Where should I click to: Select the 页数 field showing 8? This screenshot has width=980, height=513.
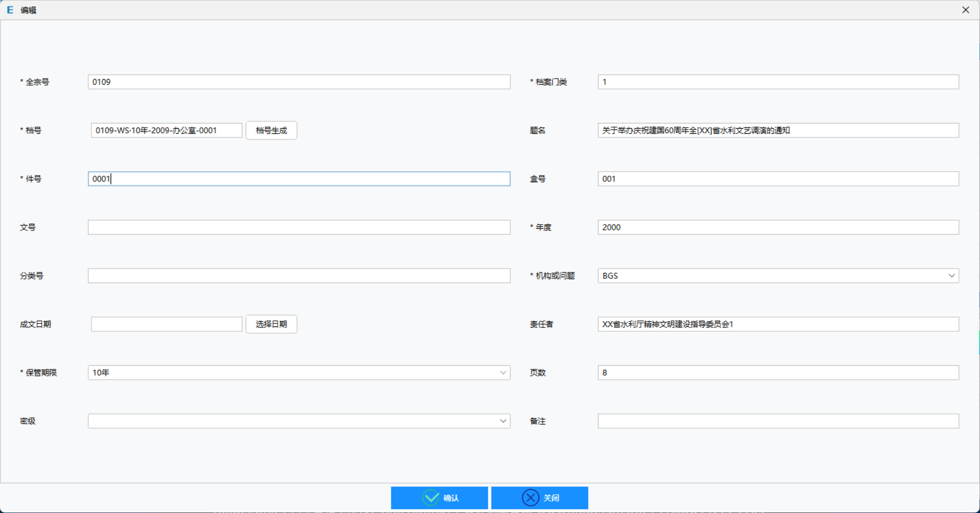click(x=777, y=372)
